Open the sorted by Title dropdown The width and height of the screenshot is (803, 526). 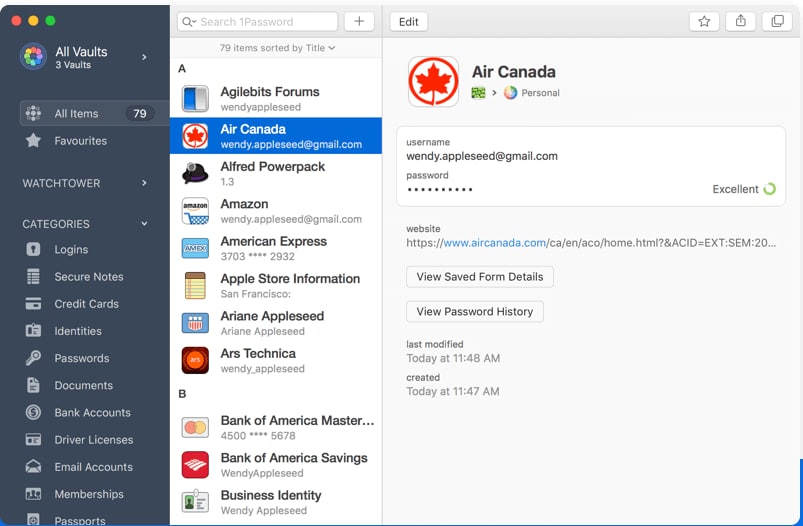click(277, 48)
